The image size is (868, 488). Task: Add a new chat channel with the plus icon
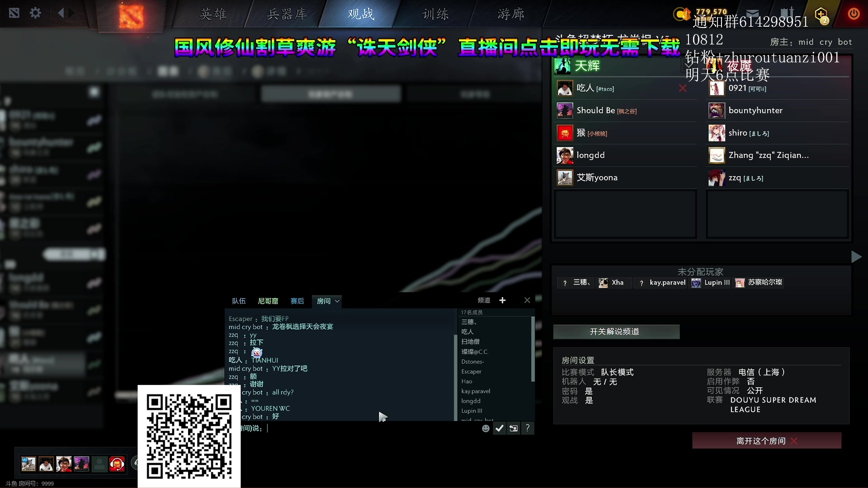coord(502,300)
